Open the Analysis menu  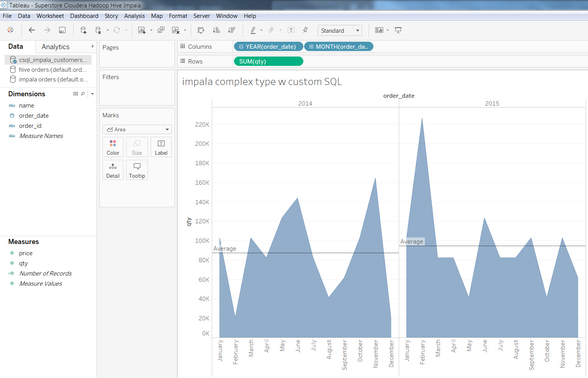coord(134,16)
